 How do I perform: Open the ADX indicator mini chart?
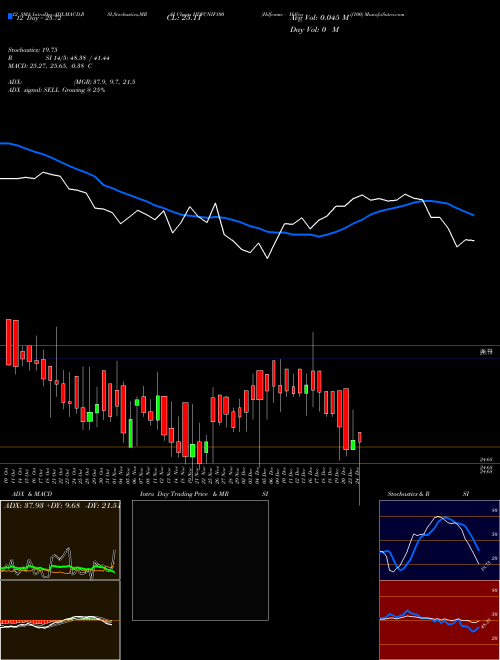point(60,540)
